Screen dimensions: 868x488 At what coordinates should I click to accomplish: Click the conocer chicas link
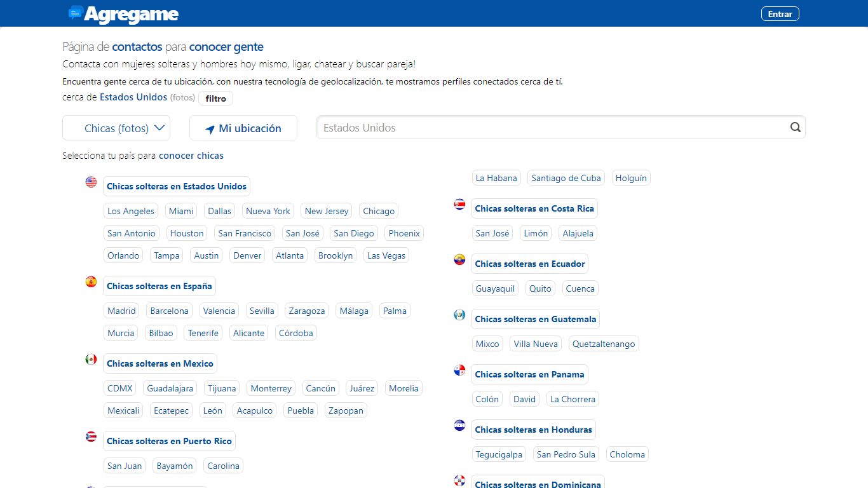(191, 156)
